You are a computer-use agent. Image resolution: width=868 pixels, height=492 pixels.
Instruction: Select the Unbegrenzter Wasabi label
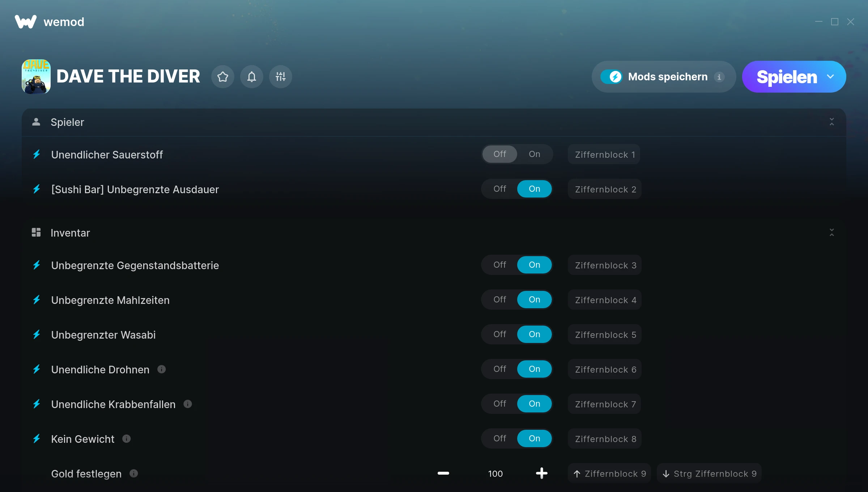(x=103, y=335)
